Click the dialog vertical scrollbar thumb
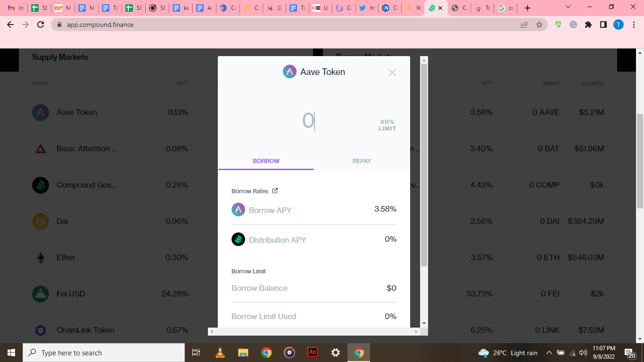This screenshot has height=362, width=644. pos(424,165)
